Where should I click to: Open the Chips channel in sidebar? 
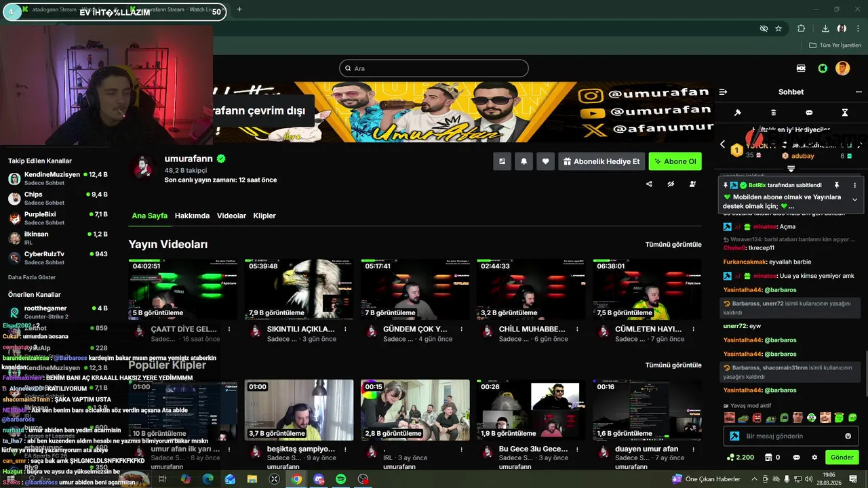58,198
